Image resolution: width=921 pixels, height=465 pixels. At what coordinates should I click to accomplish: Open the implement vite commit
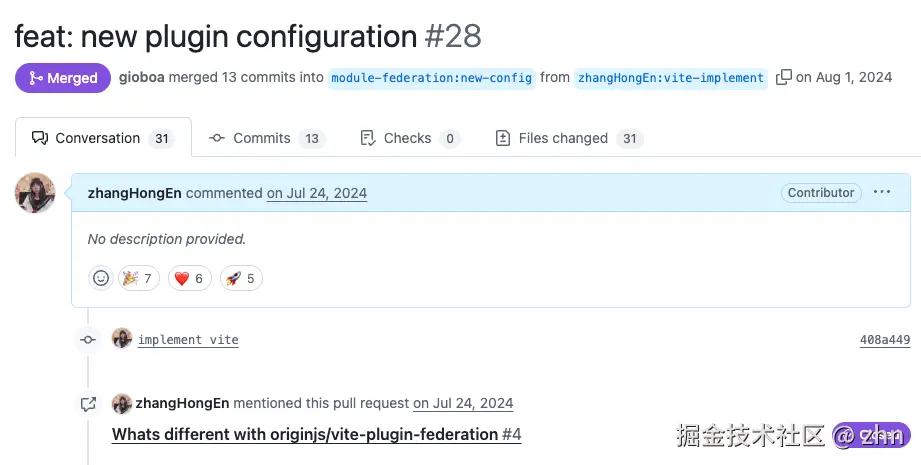pos(188,340)
